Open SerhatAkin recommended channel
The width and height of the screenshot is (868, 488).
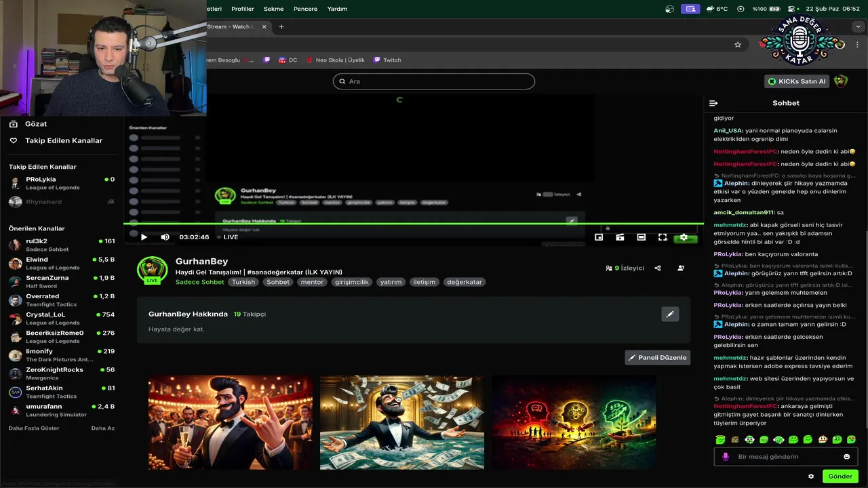[61, 392]
